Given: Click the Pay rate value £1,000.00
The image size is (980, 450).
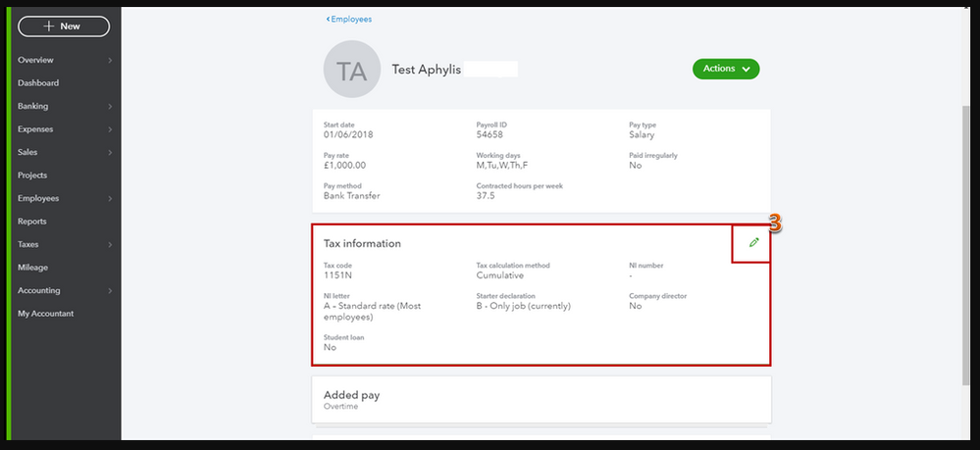Looking at the screenshot, I should [344, 166].
